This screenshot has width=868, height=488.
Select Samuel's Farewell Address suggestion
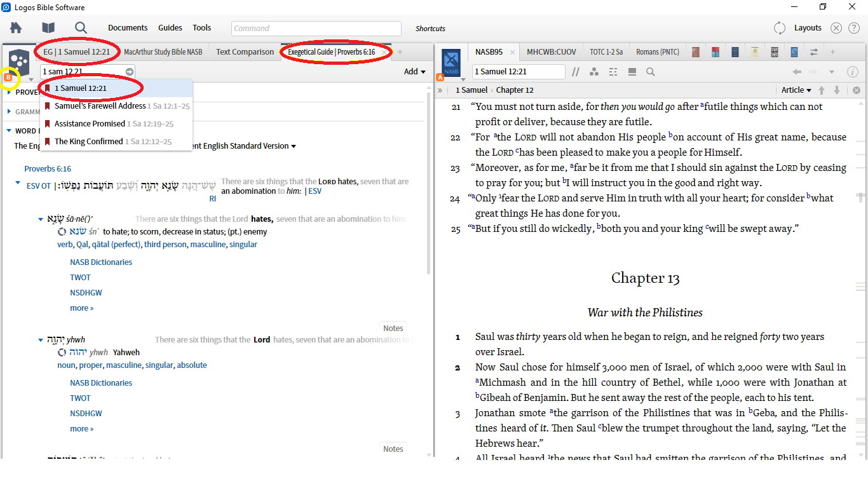coord(116,106)
